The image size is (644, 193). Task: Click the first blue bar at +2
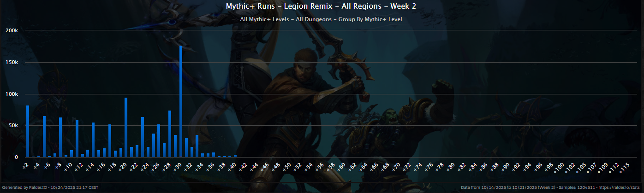[x=28, y=131]
